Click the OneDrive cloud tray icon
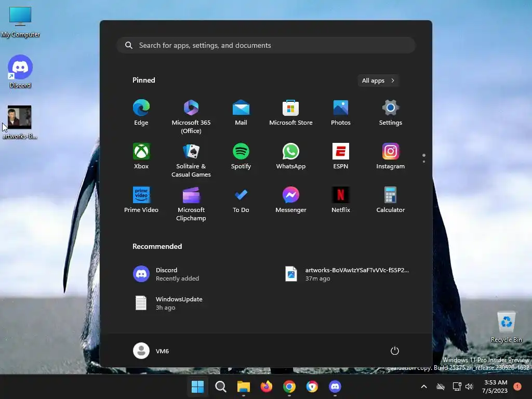532x399 pixels. [441, 387]
